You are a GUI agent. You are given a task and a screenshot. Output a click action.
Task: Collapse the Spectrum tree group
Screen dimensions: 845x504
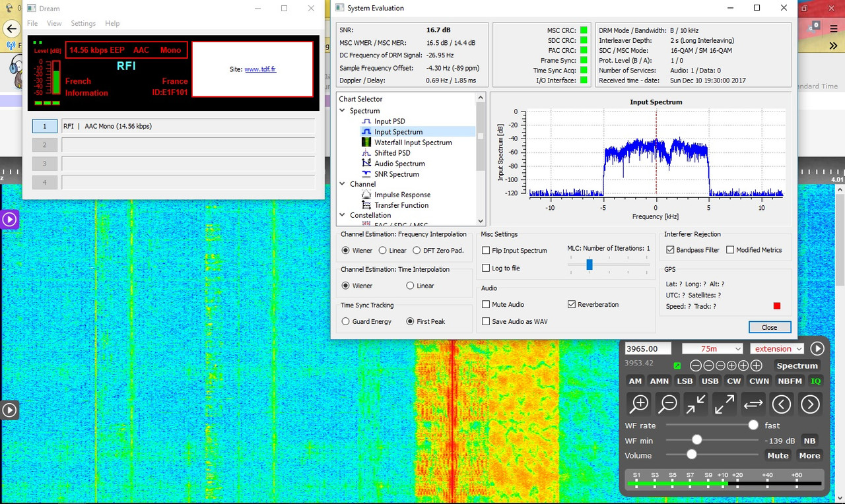343,111
